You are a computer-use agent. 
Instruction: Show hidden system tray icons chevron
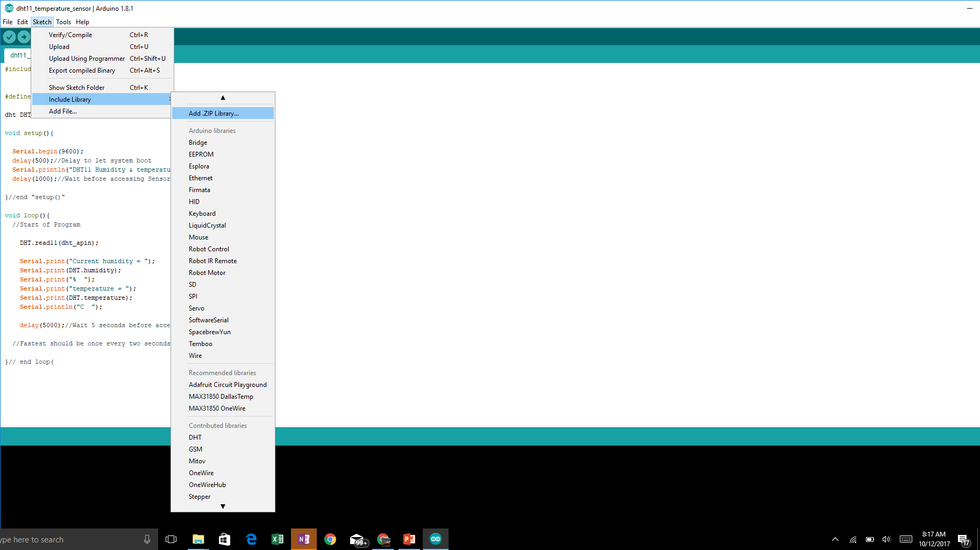coord(835,539)
